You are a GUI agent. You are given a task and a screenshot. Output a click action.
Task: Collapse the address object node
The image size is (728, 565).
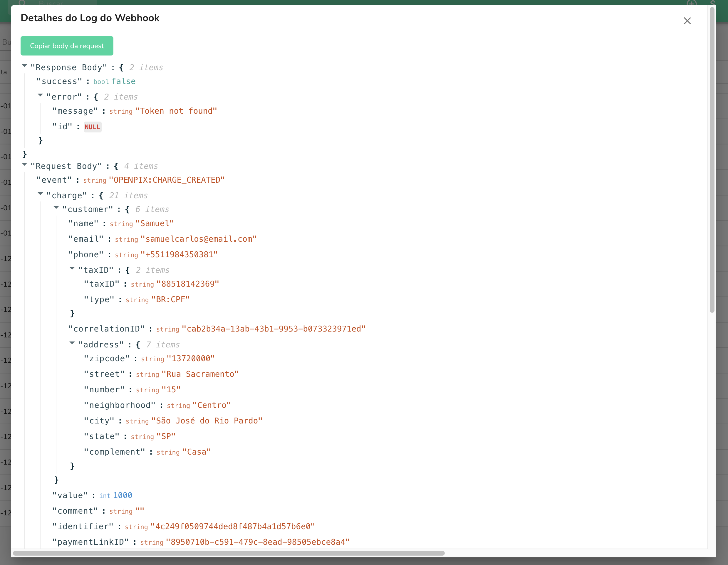click(x=72, y=343)
